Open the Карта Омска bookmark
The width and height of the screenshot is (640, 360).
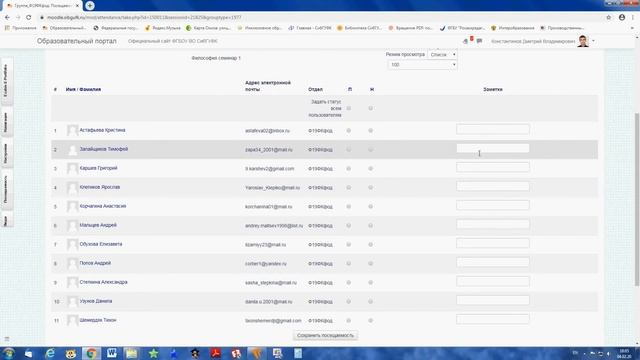point(208,28)
